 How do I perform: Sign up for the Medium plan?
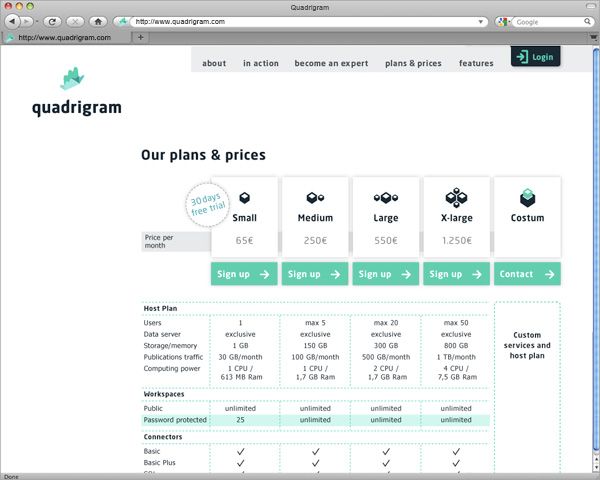315,274
